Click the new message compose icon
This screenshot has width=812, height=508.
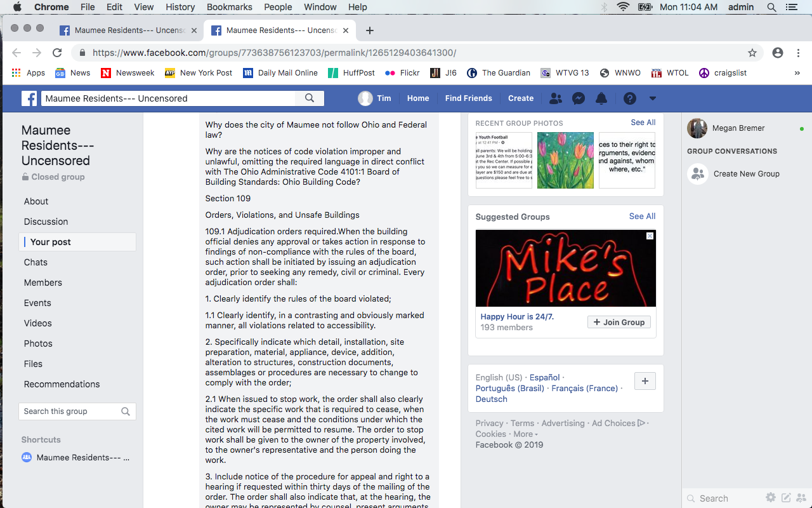[786, 498]
